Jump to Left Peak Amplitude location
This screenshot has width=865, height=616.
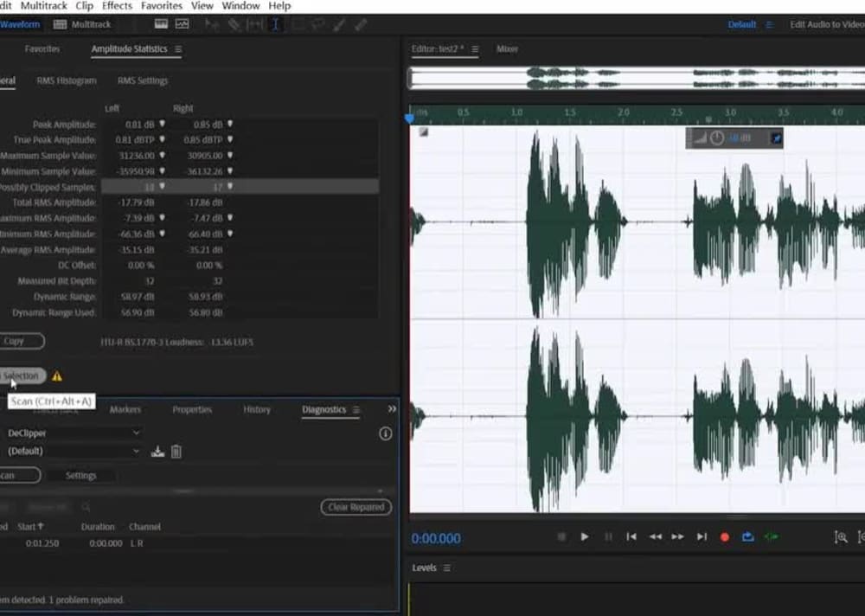tap(163, 125)
